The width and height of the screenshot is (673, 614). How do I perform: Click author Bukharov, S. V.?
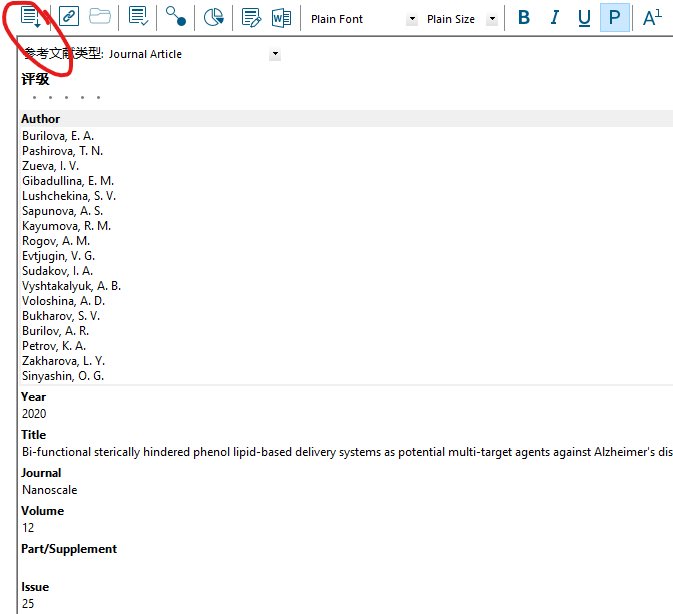coord(61,316)
